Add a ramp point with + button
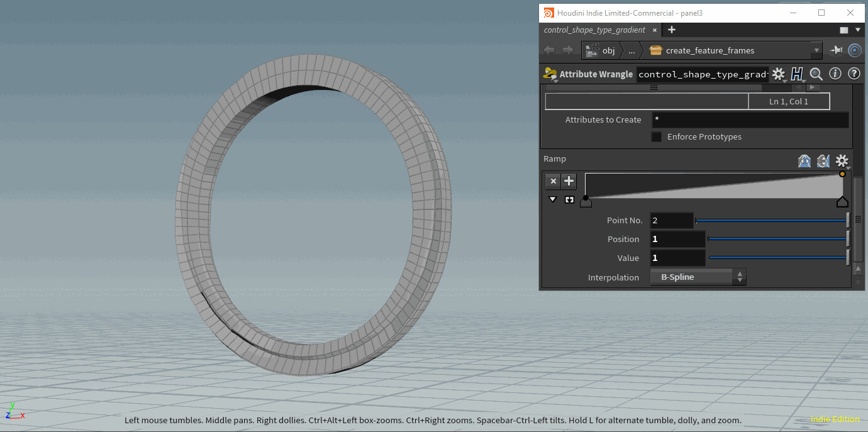This screenshot has height=432, width=868. pyautogui.click(x=569, y=181)
